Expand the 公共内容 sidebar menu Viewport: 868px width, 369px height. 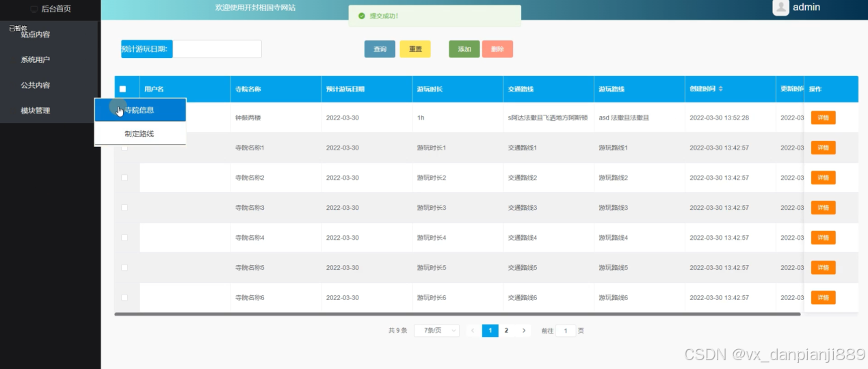[36, 85]
